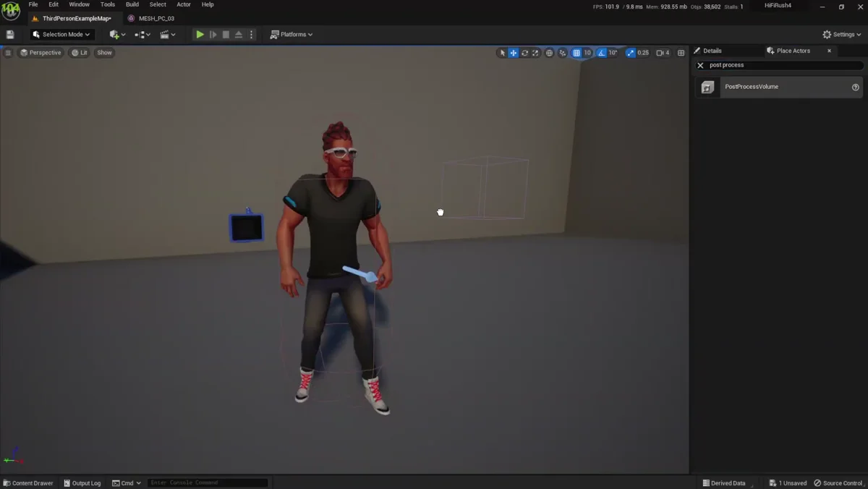Toggle rotation angle snapping
Screen dimensions: 868x489
pyautogui.click(x=602, y=53)
